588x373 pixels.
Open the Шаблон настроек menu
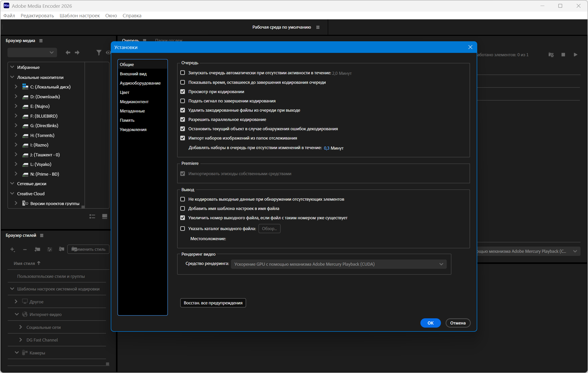coord(80,15)
